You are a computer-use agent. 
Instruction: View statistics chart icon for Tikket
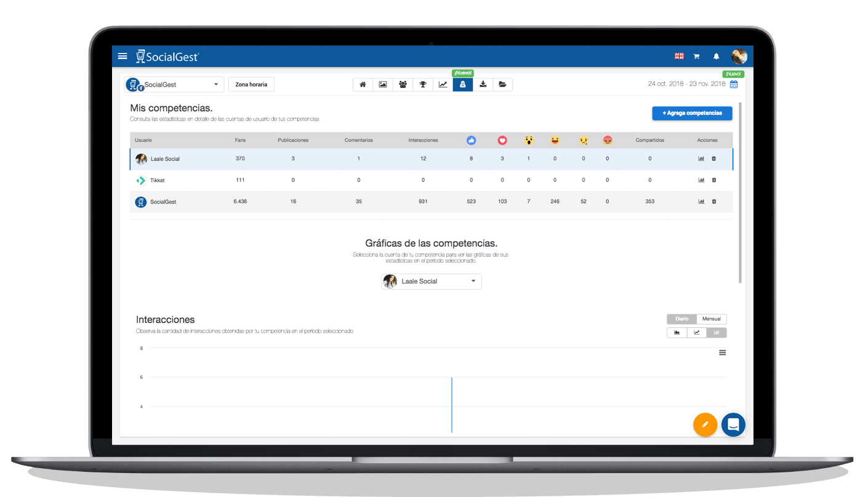click(x=701, y=180)
